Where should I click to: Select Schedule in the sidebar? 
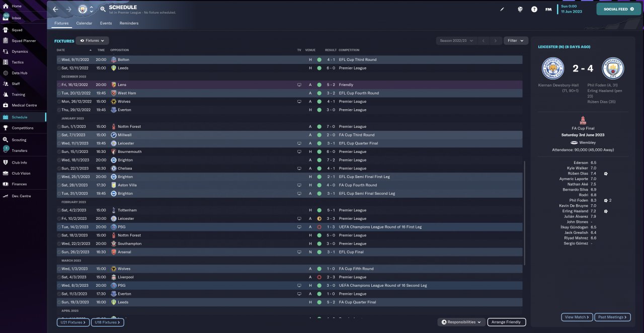point(23,117)
